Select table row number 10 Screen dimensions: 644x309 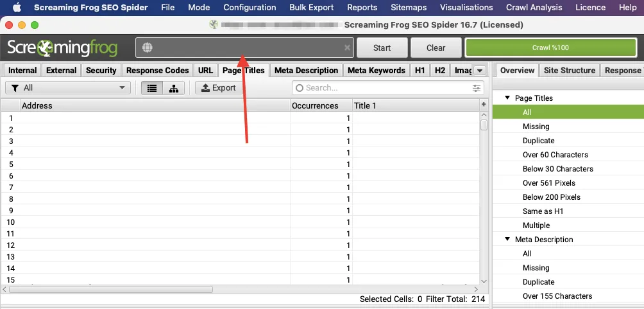click(x=241, y=222)
